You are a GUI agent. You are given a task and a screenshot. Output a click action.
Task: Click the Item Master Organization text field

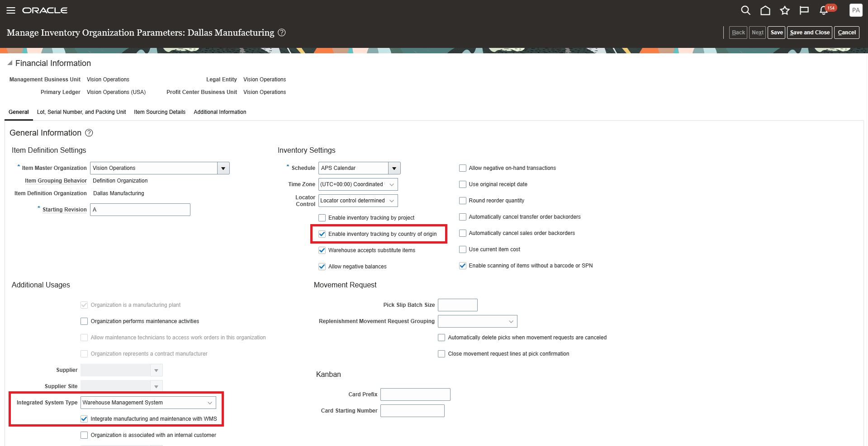point(154,168)
